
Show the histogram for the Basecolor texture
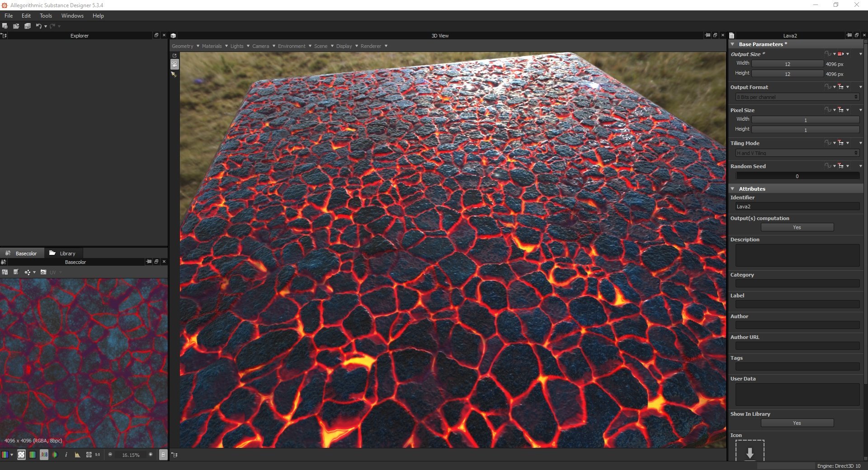(77, 455)
